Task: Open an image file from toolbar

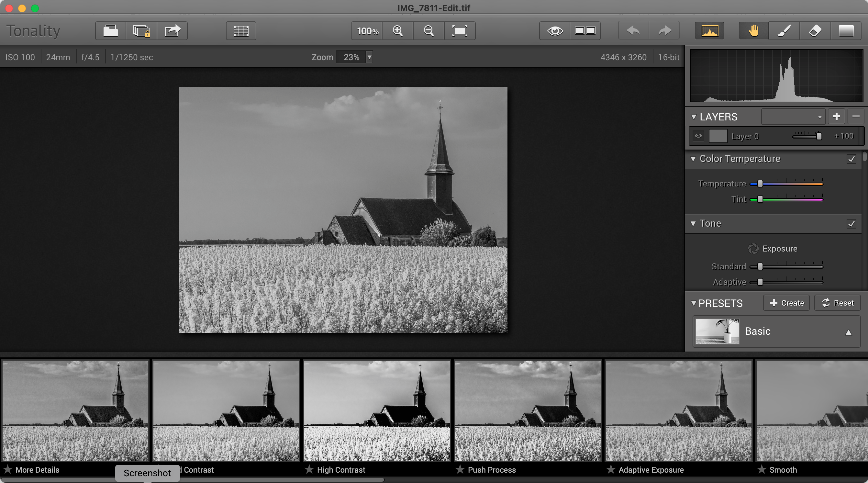Action: (110, 31)
